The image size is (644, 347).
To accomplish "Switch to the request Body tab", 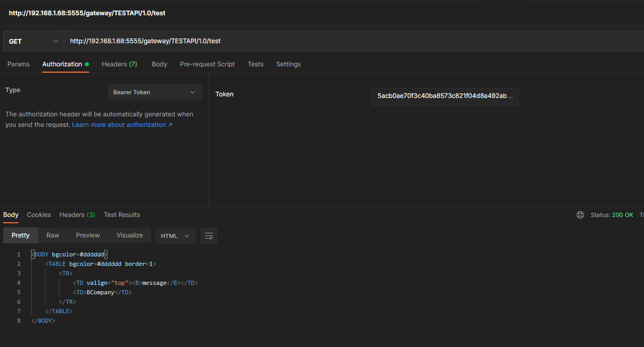I will [160, 64].
